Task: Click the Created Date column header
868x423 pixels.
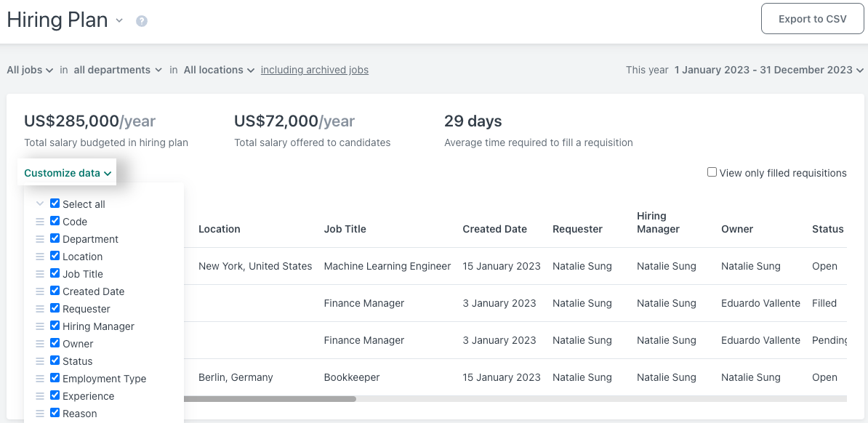Action: point(495,229)
